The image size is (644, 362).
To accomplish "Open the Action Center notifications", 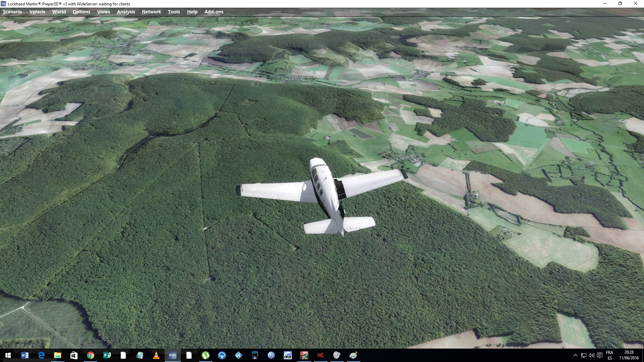I will pos(600,355).
